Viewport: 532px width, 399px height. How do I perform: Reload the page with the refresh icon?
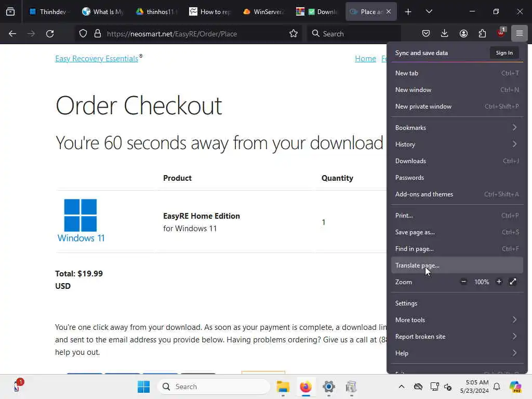50,34
